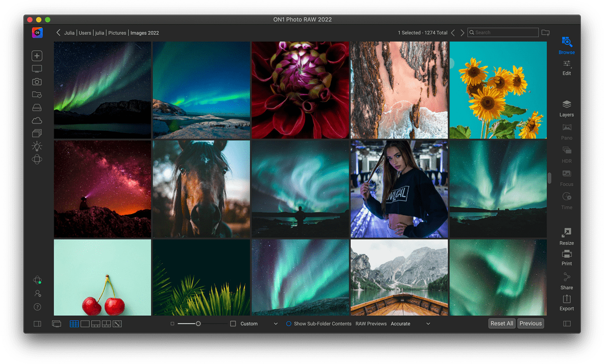Click the lightbulb icon in left sidebar

[x=37, y=146]
